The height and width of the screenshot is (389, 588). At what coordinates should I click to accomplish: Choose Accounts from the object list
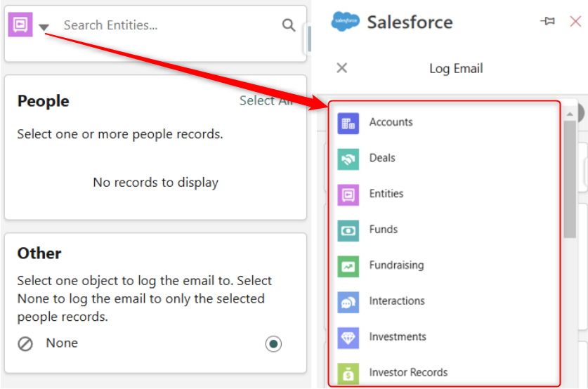click(391, 122)
